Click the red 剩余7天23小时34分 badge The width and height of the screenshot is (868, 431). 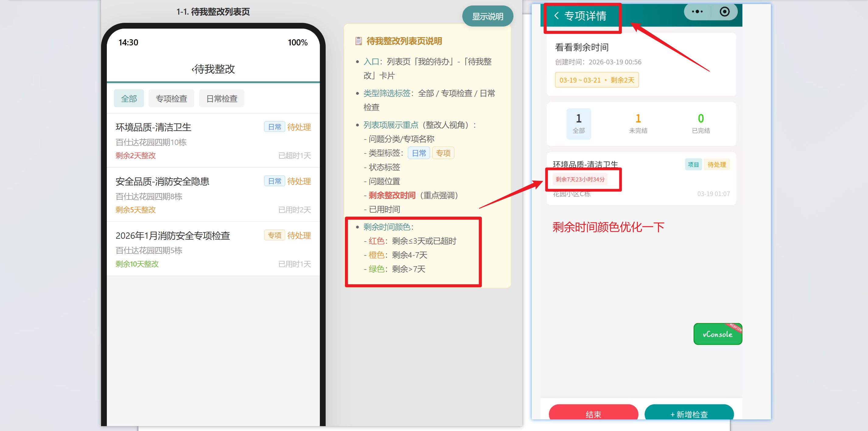pyautogui.click(x=580, y=179)
